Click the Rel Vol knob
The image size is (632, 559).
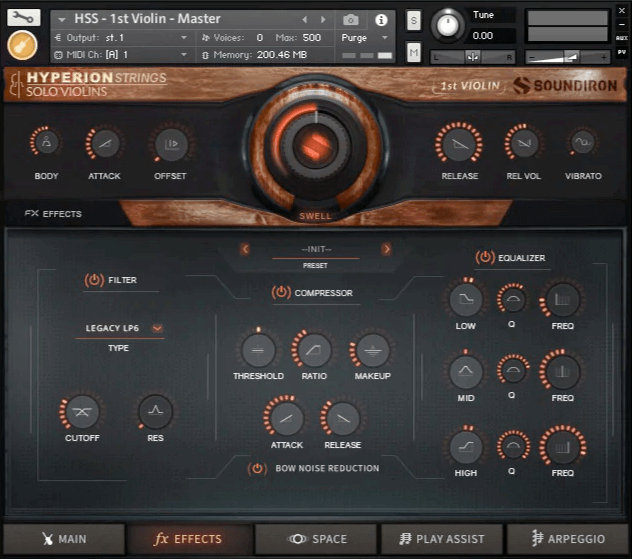(x=523, y=142)
